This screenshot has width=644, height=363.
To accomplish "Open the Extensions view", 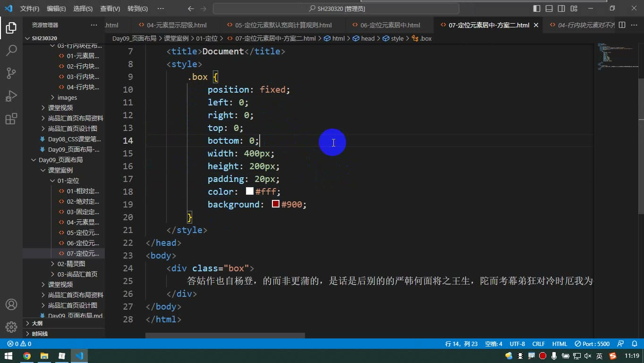I will [11, 119].
